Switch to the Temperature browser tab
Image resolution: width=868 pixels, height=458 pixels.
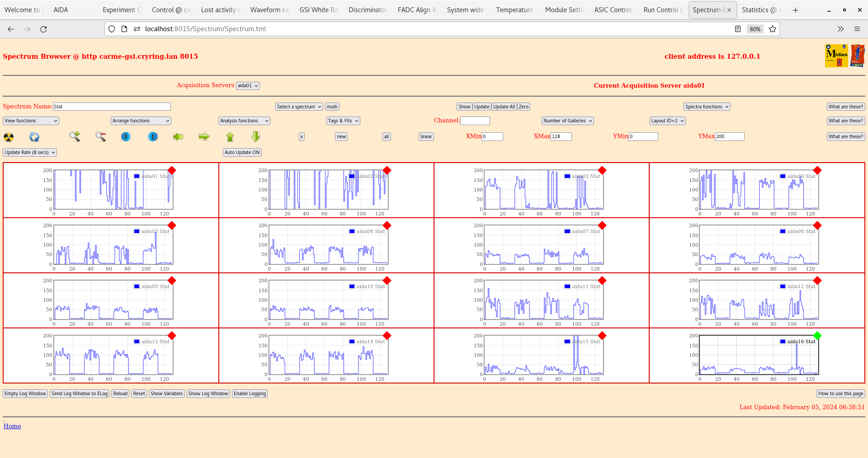click(514, 10)
